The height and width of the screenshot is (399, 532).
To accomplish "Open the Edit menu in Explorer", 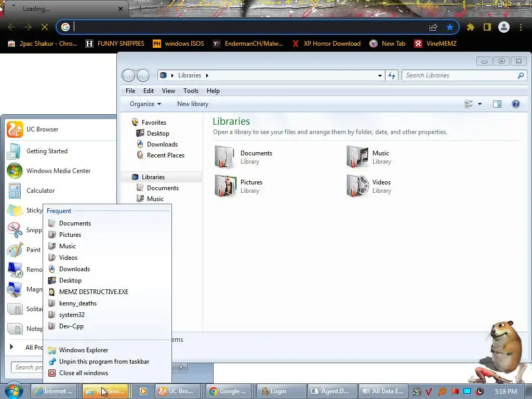I will coord(148,91).
